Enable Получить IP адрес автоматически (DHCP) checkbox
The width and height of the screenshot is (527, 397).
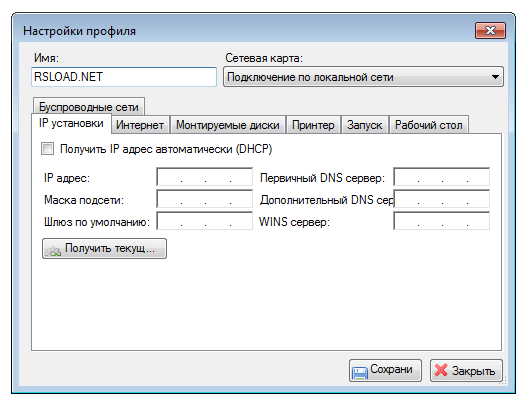pyautogui.click(x=47, y=149)
